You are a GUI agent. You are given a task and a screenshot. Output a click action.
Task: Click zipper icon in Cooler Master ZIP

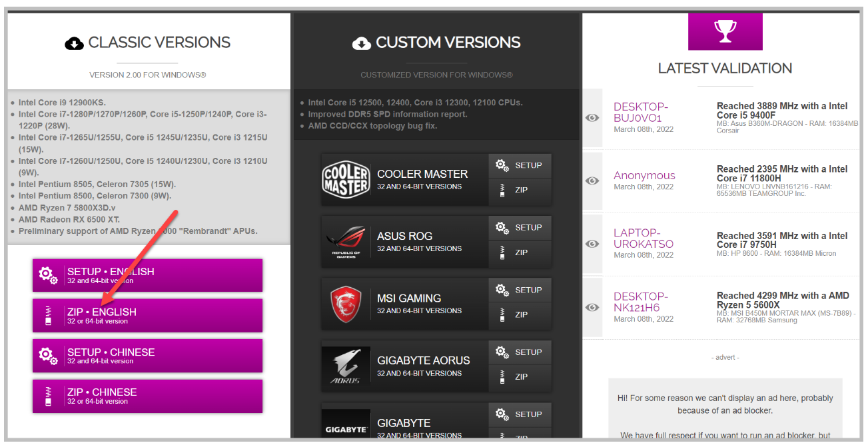(502, 190)
